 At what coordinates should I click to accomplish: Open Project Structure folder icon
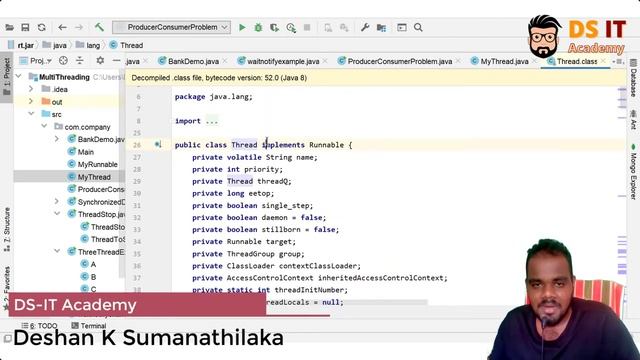(x=381, y=27)
